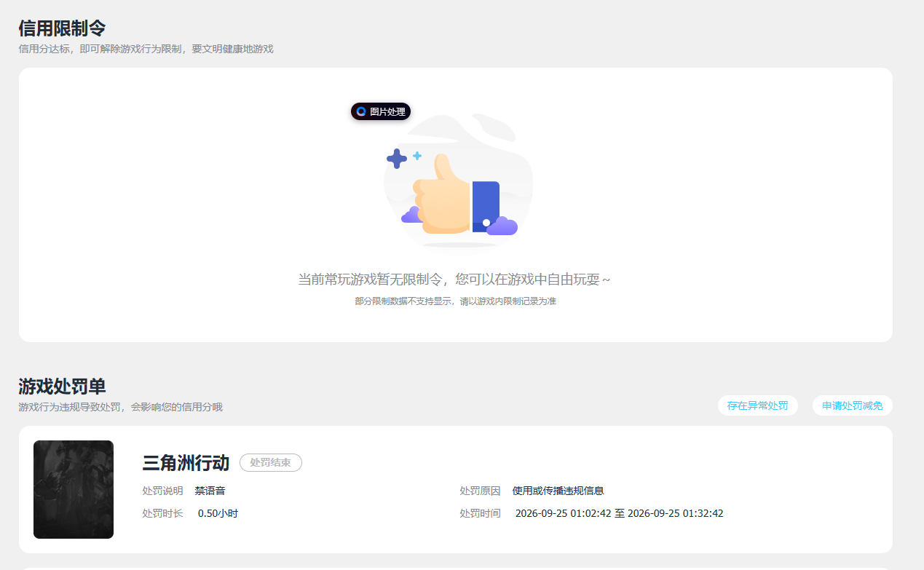Click the 图片处理 overlay button

pos(381,111)
